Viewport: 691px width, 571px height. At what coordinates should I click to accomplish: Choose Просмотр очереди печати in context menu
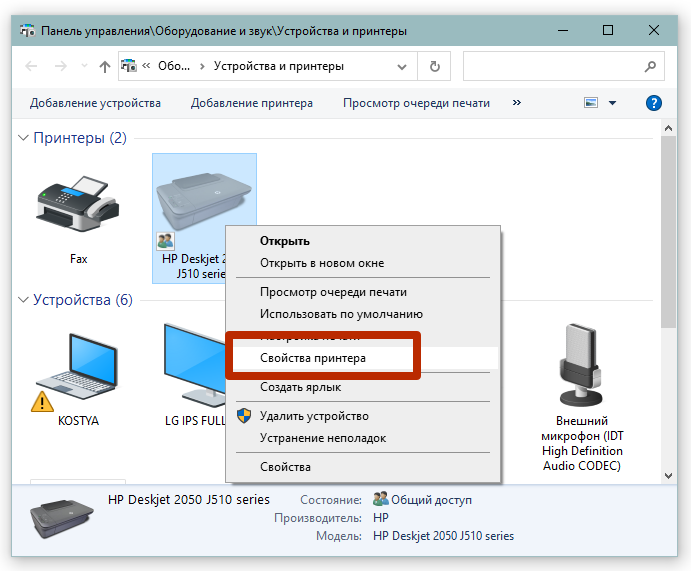(x=333, y=292)
